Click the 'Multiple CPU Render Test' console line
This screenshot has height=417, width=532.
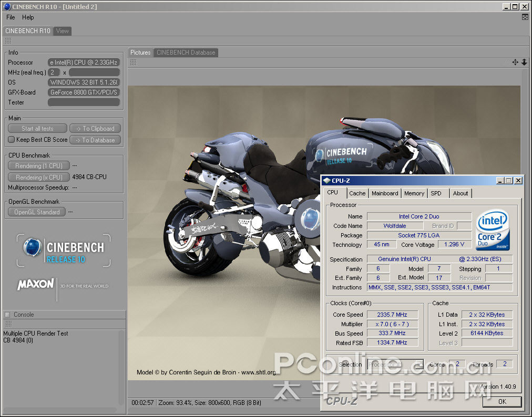36,333
